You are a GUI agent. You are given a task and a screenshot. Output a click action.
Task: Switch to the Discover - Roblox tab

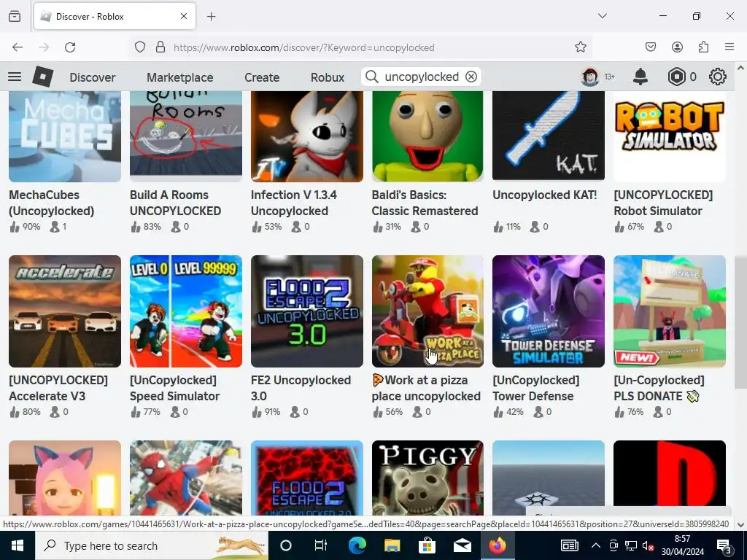[115, 17]
